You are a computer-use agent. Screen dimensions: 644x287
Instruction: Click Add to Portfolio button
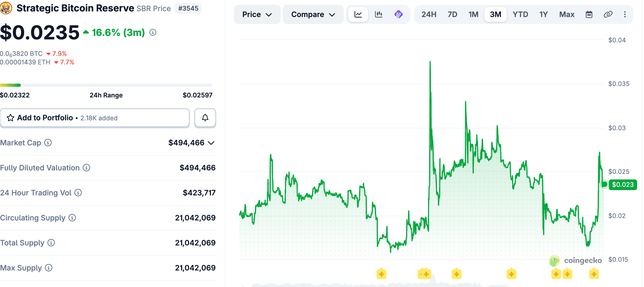coord(95,118)
